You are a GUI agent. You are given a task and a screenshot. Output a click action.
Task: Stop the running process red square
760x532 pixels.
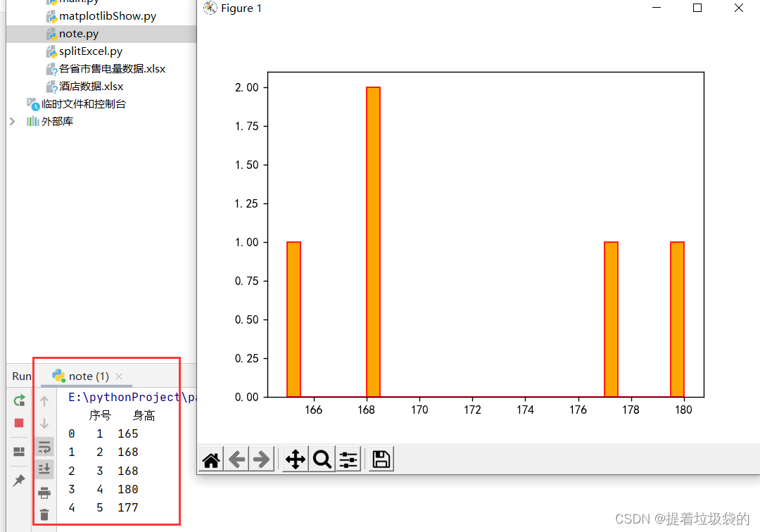tap(19, 423)
